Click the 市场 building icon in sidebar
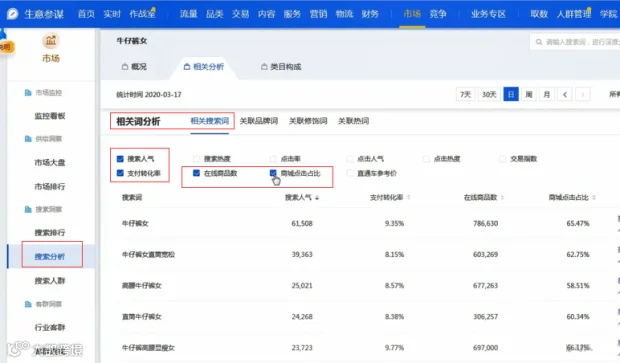Image resolution: width=620 pixels, height=363 pixels. [x=51, y=40]
